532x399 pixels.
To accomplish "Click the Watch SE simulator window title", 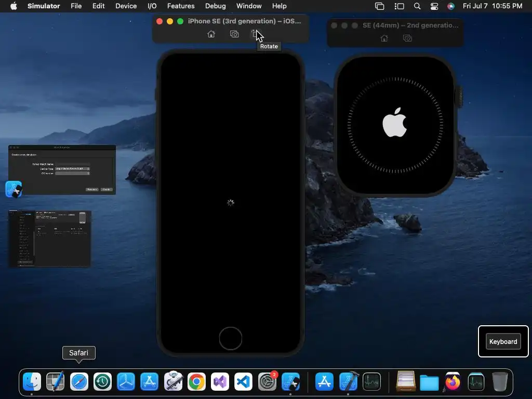I will point(410,25).
